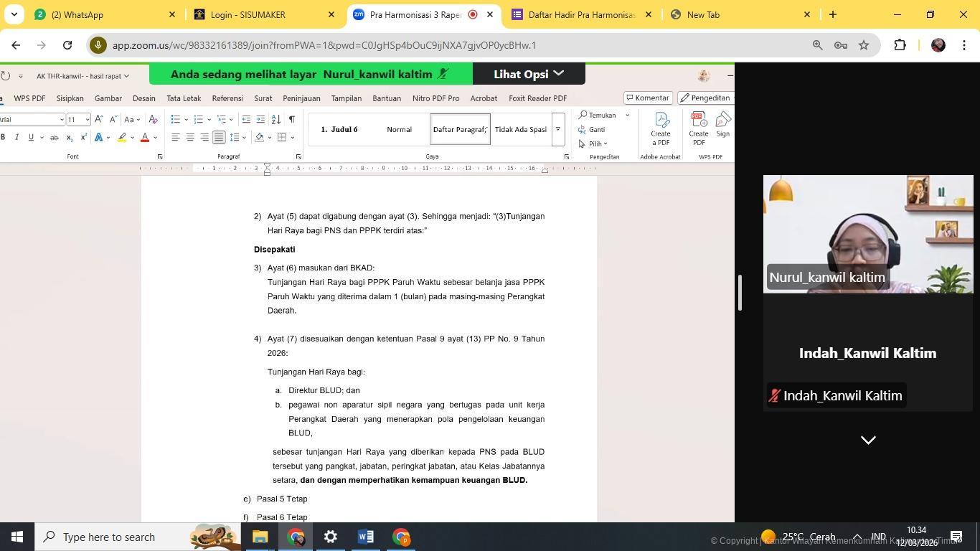Image resolution: width=980 pixels, height=551 pixels.
Task: Click the clear formatting icon
Action: [x=153, y=119]
